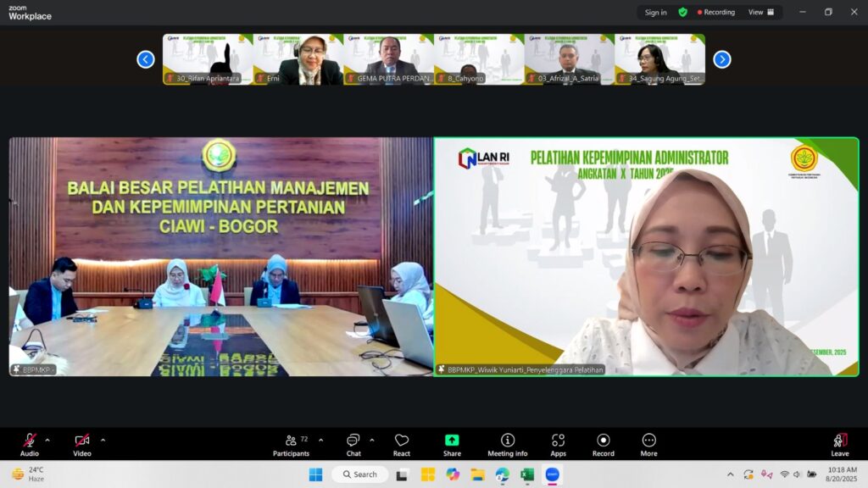868x488 pixels.
Task: Click the battery tray icon
Action: click(811, 474)
